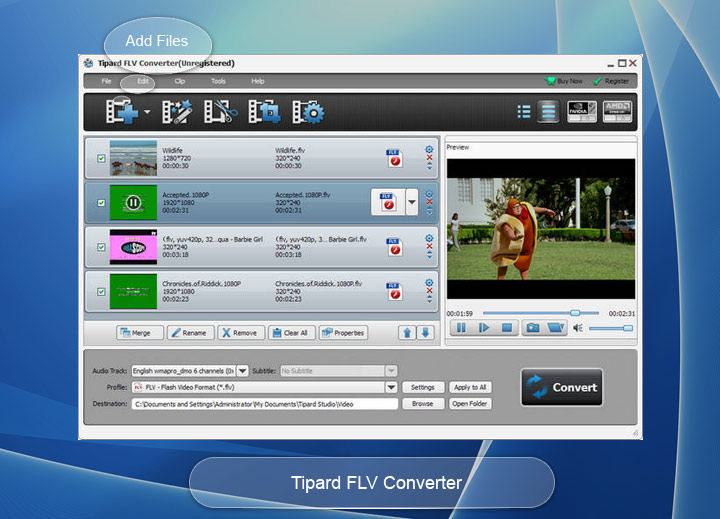Viewport: 720px width, 519px height.
Task: Click the Wildlife FLV format icon
Action: pyautogui.click(x=394, y=158)
